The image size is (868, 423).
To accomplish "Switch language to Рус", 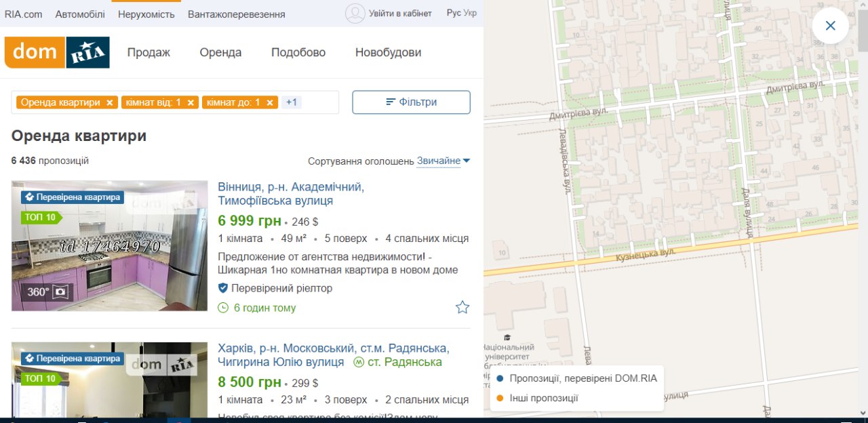I will (x=454, y=14).
